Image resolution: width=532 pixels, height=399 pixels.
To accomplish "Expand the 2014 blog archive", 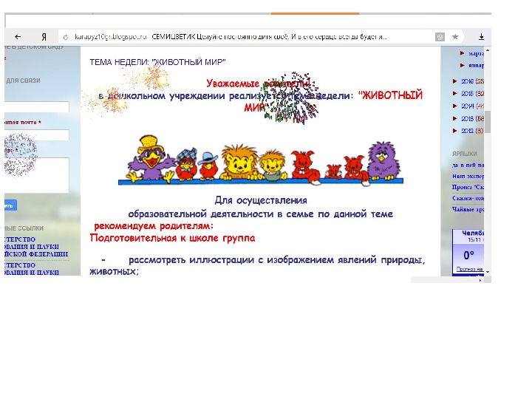I will (x=455, y=106).
